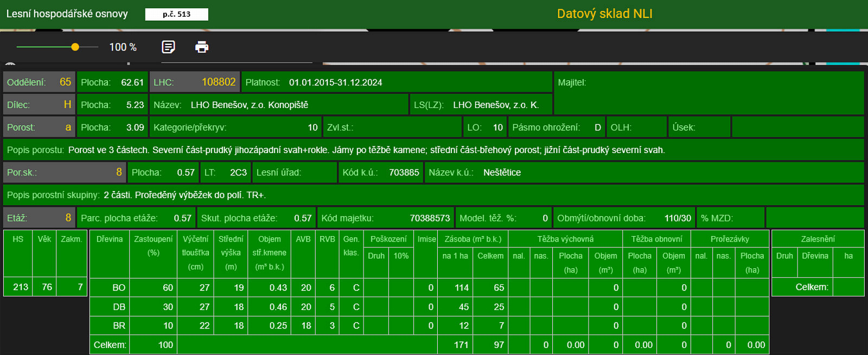868x355 pixels.
Task: Click the Celkem totals row label
Action: point(110,345)
